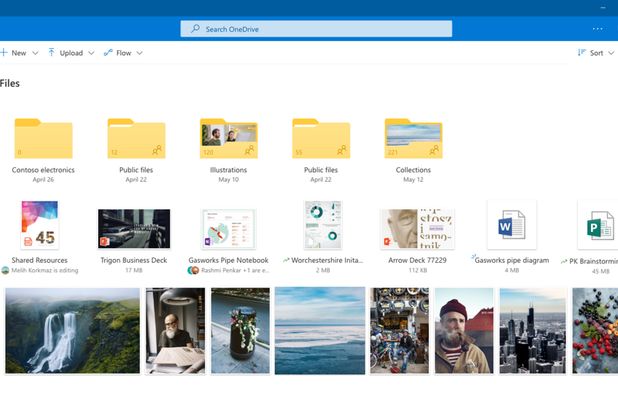
Task: Click the "April 26" date under Contoso electronics
Action: (x=43, y=180)
